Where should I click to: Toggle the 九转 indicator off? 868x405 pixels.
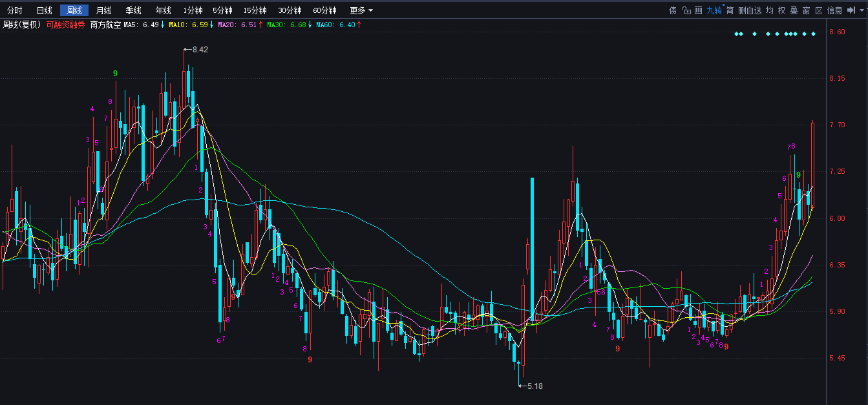click(x=714, y=10)
